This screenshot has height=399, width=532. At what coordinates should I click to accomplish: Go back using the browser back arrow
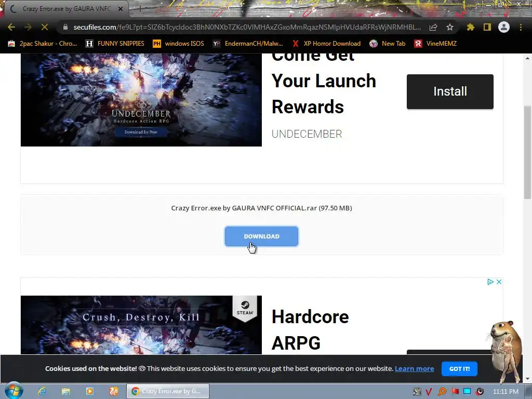[x=11, y=27]
